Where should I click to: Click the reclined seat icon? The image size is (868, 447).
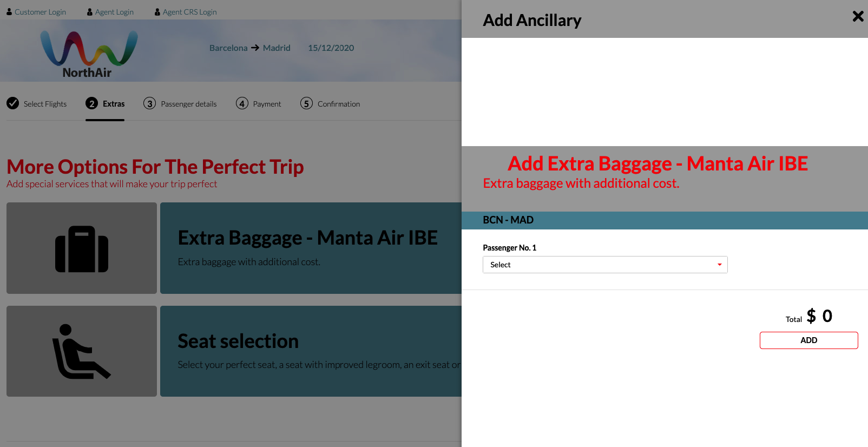click(81, 351)
